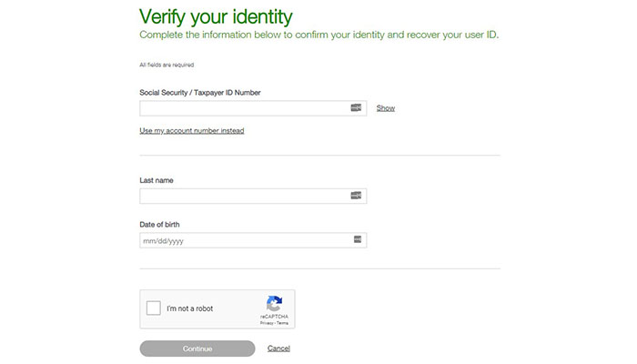
Task: Show the Social Security number
Action: click(x=386, y=108)
